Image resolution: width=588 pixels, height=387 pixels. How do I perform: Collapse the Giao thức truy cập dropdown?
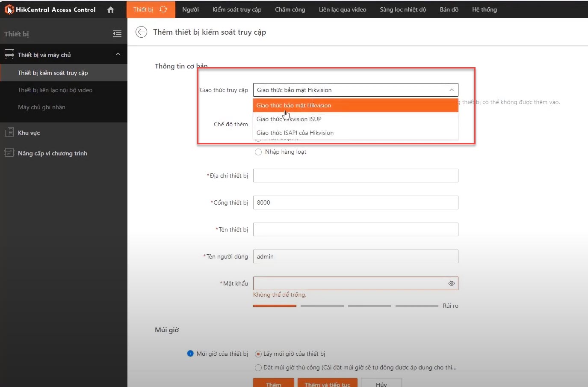451,90
